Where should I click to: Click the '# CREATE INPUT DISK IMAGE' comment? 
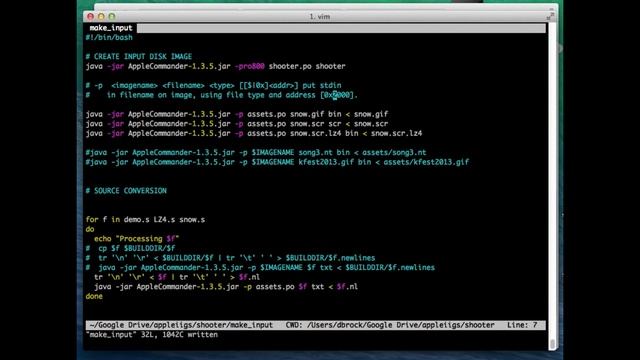click(x=139, y=57)
